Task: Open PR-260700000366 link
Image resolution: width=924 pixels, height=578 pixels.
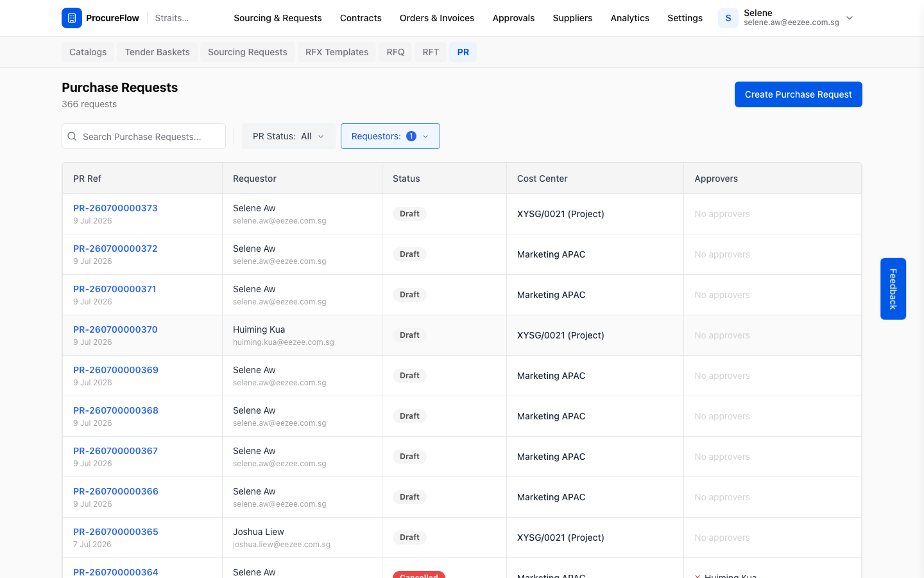Action: point(116,491)
